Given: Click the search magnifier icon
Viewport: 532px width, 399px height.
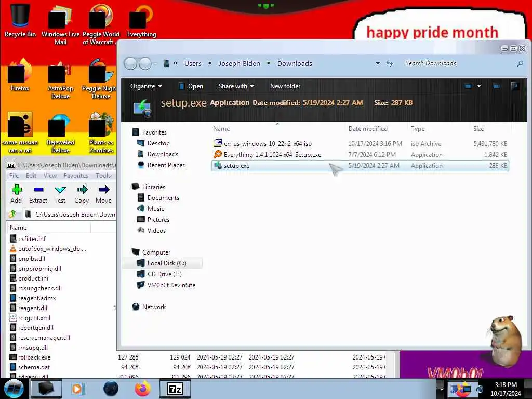Looking at the screenshot, I should click(x=520, y=63).
